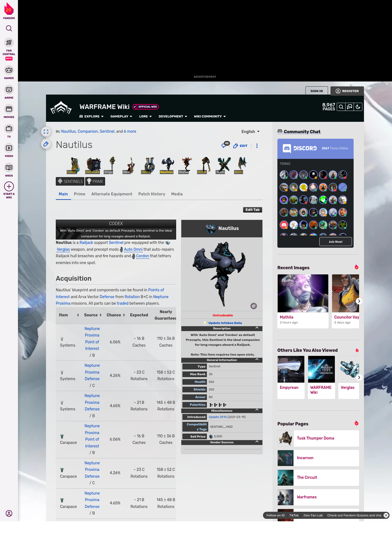Expand the Gameplay navigation menu

pyautogui.click(x=121, y=116)
